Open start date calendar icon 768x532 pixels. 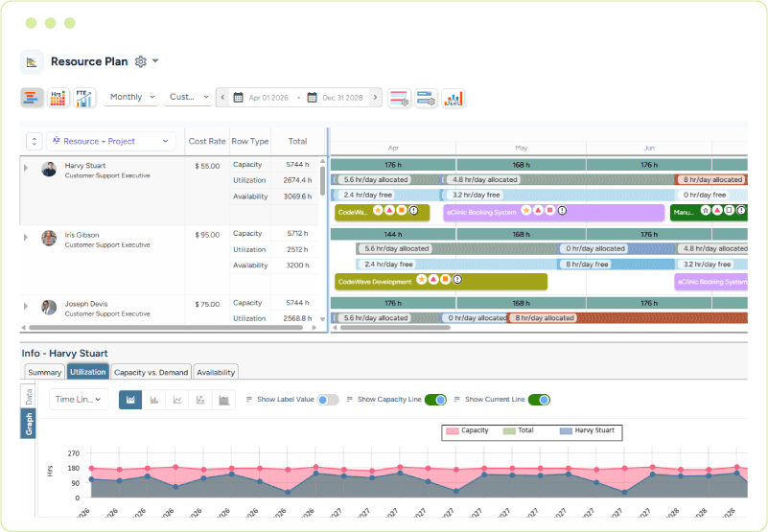238,98
